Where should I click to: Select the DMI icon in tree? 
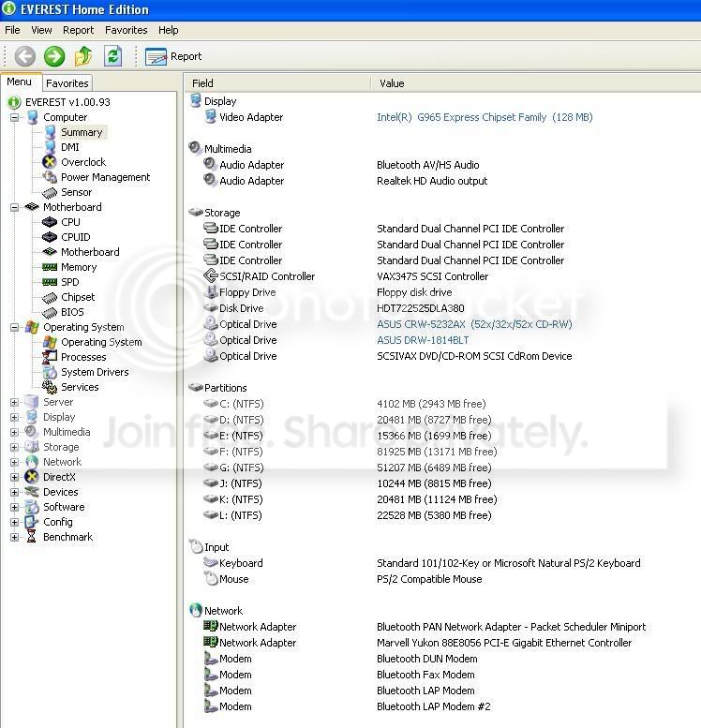51,147
